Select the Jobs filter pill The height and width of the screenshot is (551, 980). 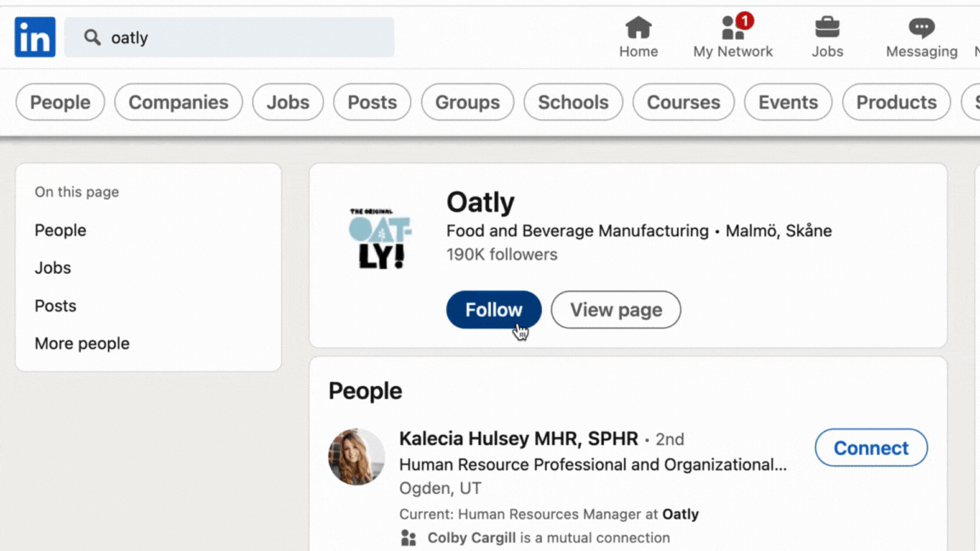288,102
